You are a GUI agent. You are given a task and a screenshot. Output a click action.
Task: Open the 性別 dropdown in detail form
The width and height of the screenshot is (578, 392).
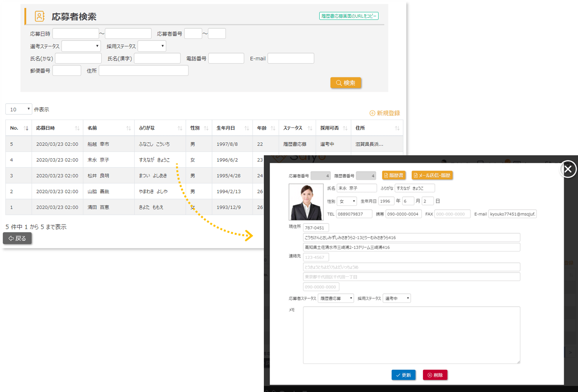point(347,201)
